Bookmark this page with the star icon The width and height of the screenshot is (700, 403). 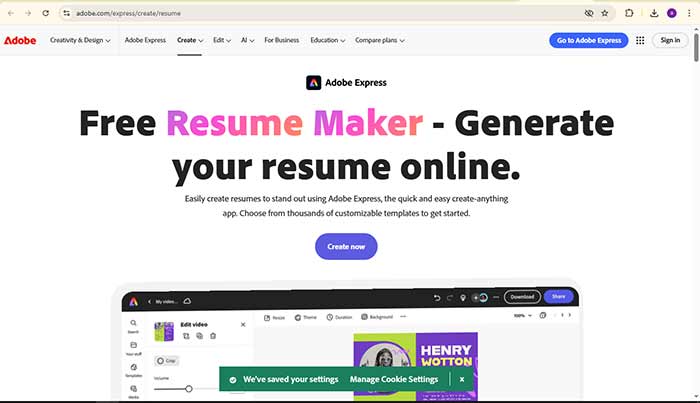(x=604, y=13)
